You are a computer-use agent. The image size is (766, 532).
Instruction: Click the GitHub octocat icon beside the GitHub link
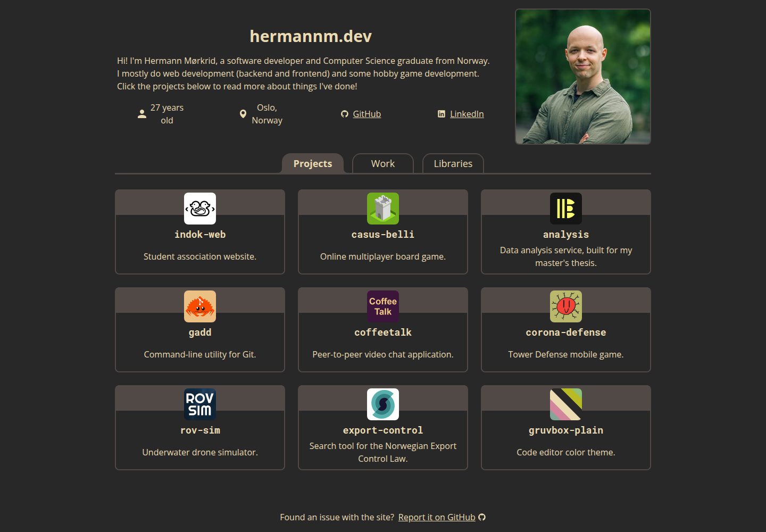tap(345, 114)
